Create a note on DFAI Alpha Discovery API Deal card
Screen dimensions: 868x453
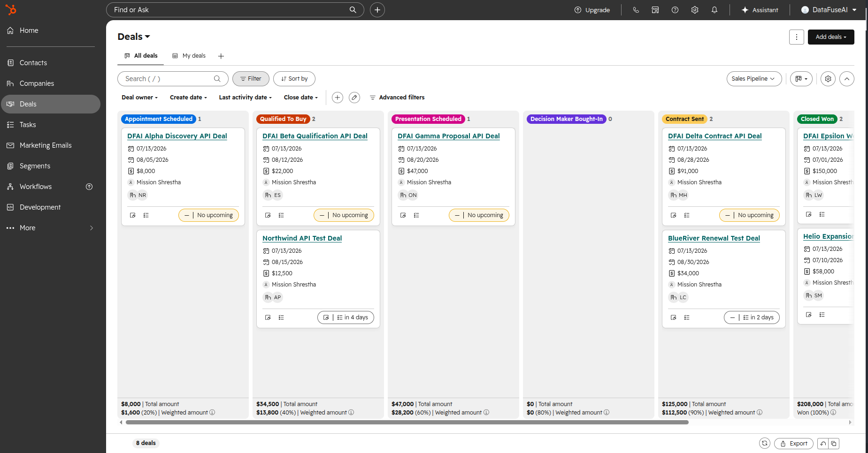pos(133,215)
